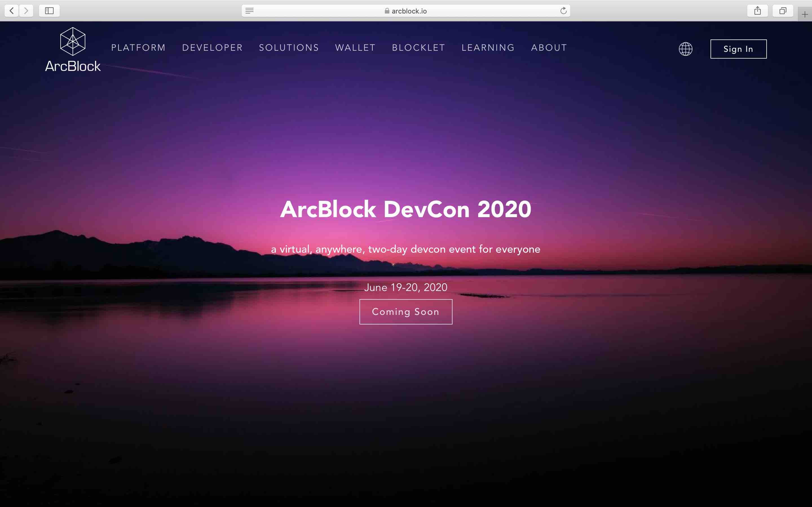Viewport: 812px width, 507px height.
Task: Click the Sign In button
Action: pyautogui.click(x=738, y=49)
